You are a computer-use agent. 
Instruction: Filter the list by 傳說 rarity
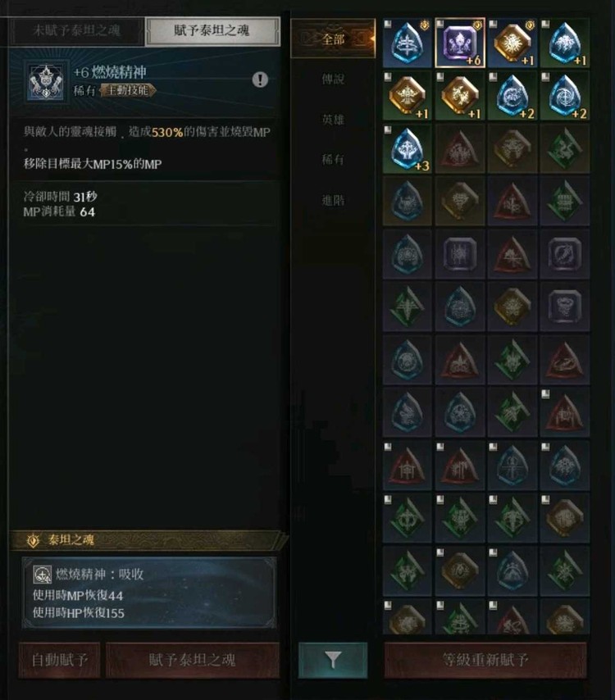click(333, 80)
